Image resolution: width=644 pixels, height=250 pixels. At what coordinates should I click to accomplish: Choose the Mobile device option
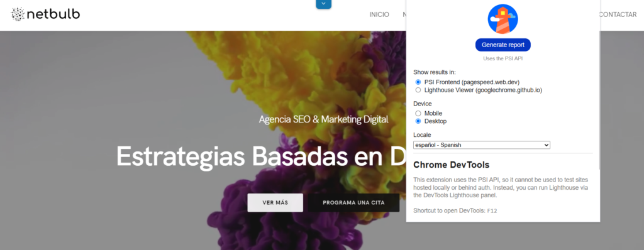point(418,113)
